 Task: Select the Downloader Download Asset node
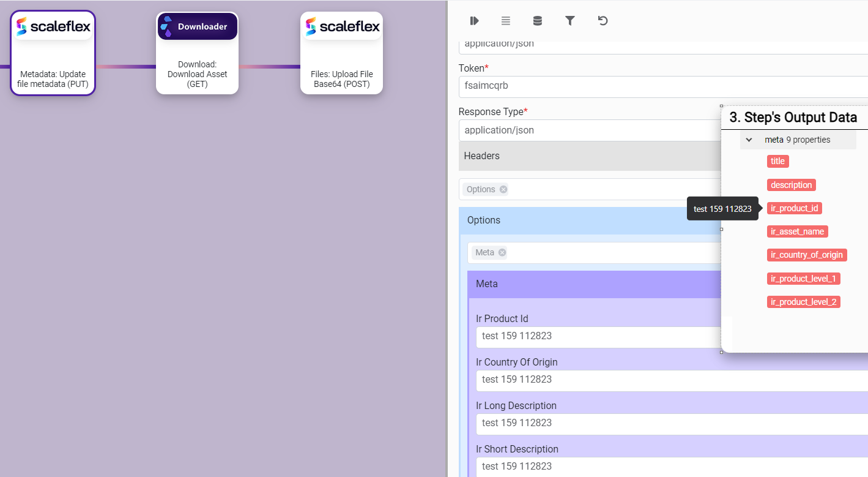coord(197,53)
